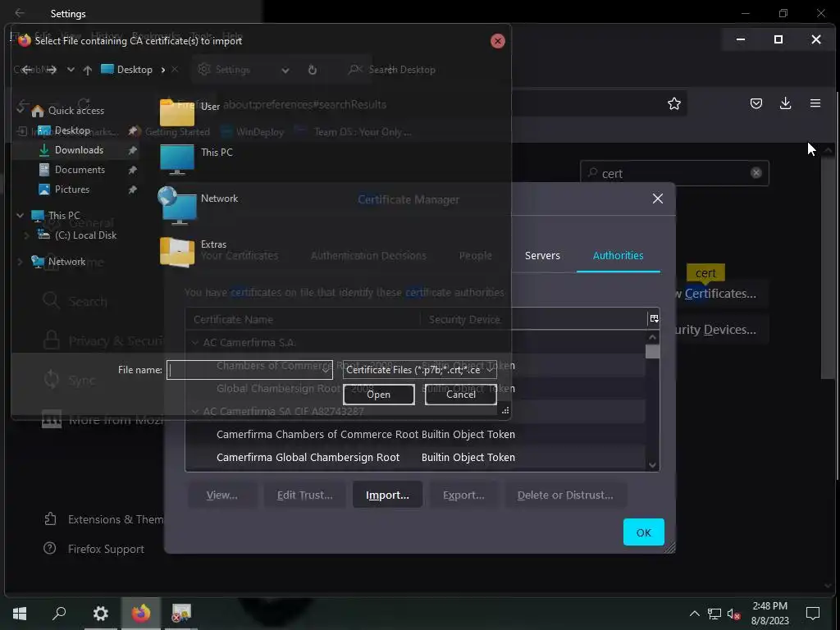Collapse This PC tree node
Screen dimensions: 840x630
20,216
